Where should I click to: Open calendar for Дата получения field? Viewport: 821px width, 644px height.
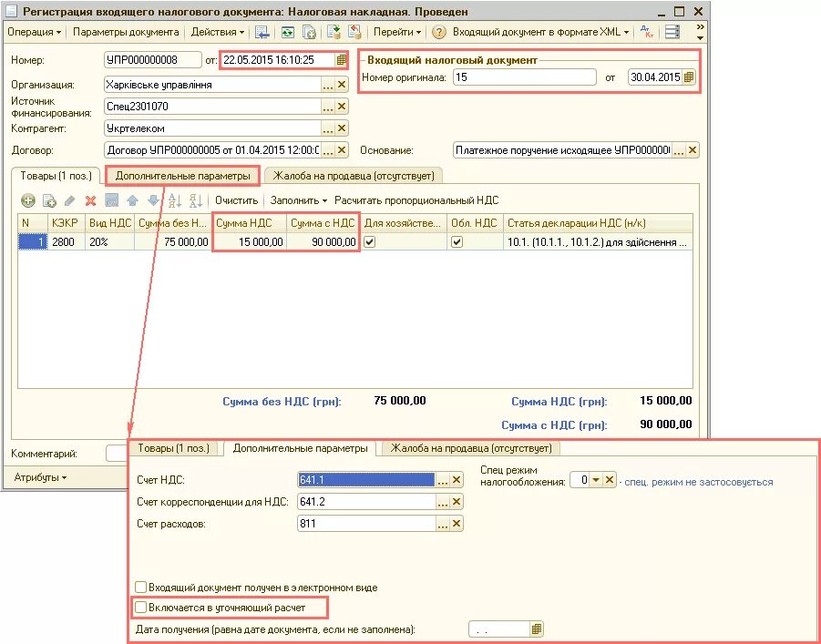click(x=537, y=629)
